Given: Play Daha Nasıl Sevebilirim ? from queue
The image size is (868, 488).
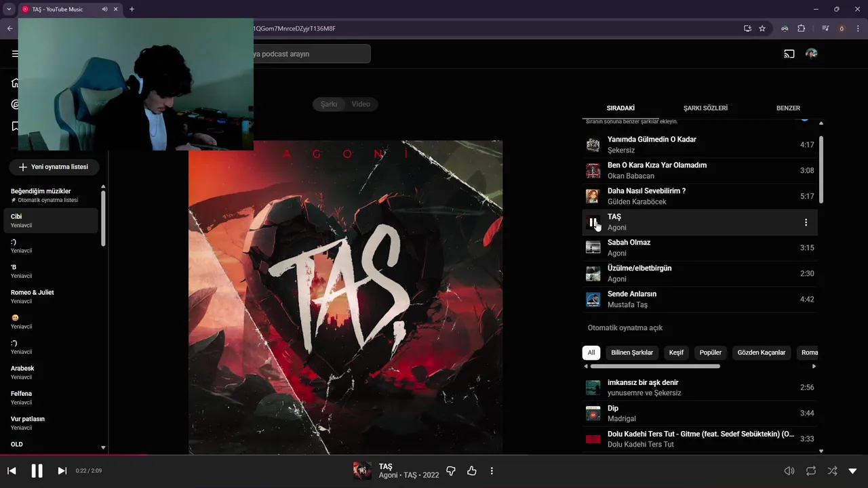Looking at the screenshot, I should tap(701, 197).
